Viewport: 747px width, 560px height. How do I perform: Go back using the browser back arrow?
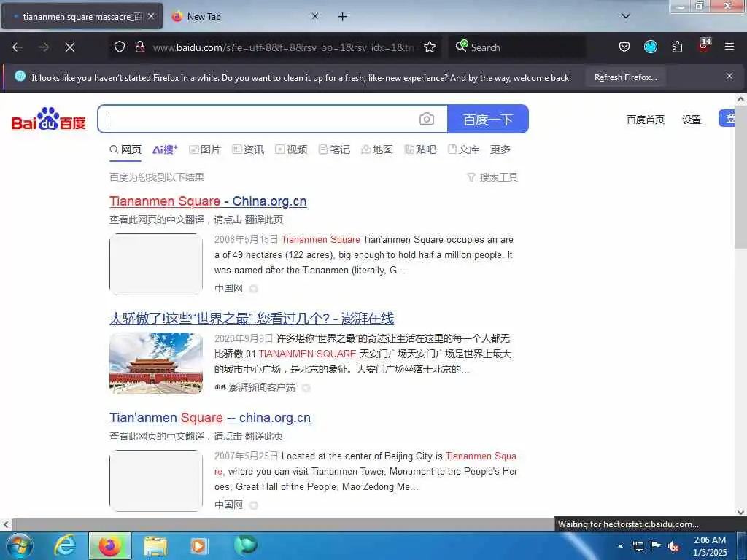coord(18,47)
